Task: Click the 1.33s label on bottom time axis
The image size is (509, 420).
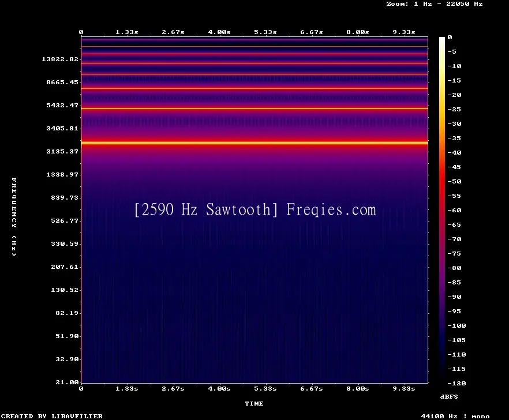Action: click(x=127, y=388)
